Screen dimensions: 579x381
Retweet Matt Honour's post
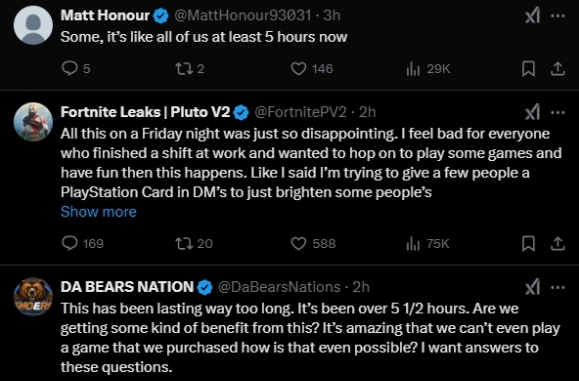189,69
